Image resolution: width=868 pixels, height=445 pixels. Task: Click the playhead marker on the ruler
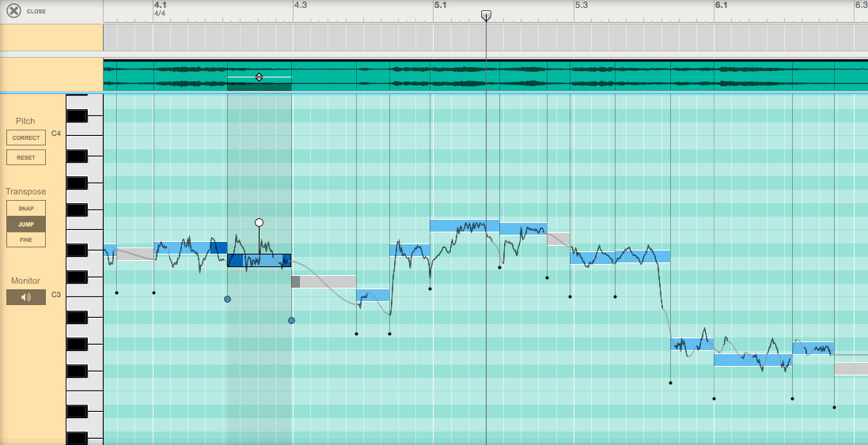(x=486, y=15)
